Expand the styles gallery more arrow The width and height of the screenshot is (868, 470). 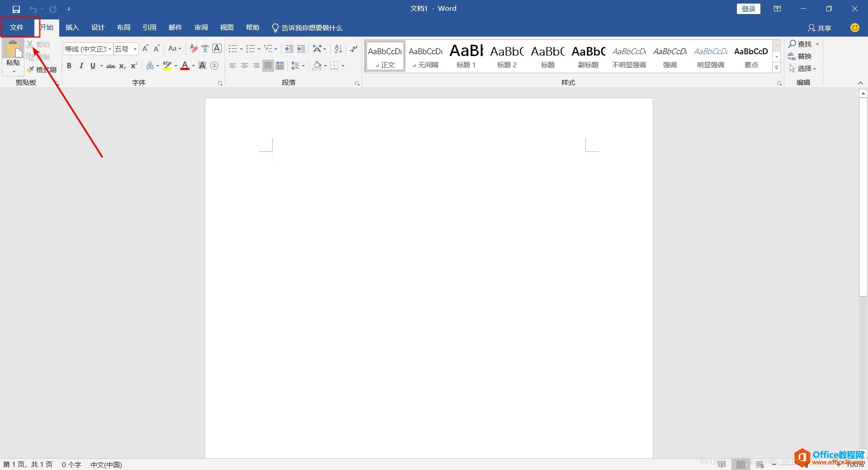point(776,68)
